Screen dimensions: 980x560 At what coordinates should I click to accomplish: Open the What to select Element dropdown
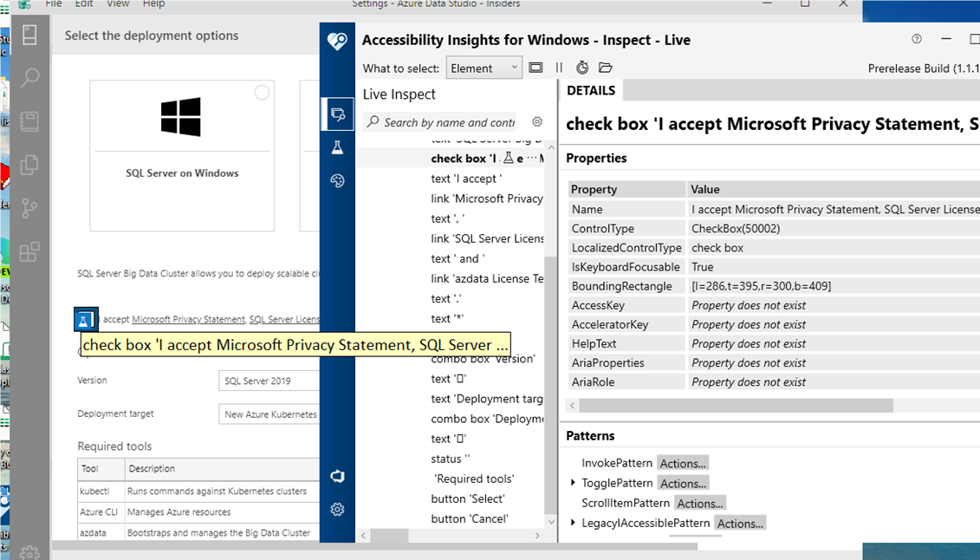(x=484, y=67)
